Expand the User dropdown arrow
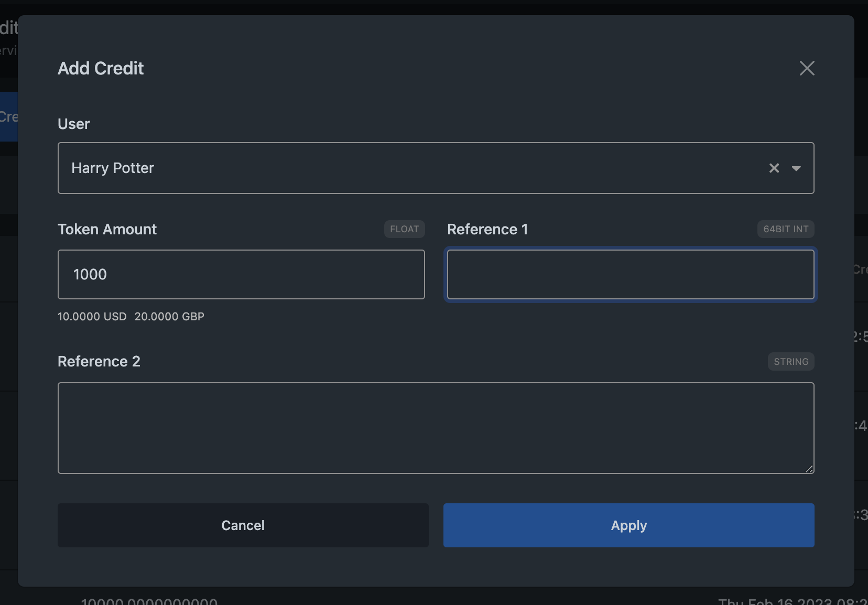Screen dimensions: 868x605 pyautogui.click(x=796, y=168)
